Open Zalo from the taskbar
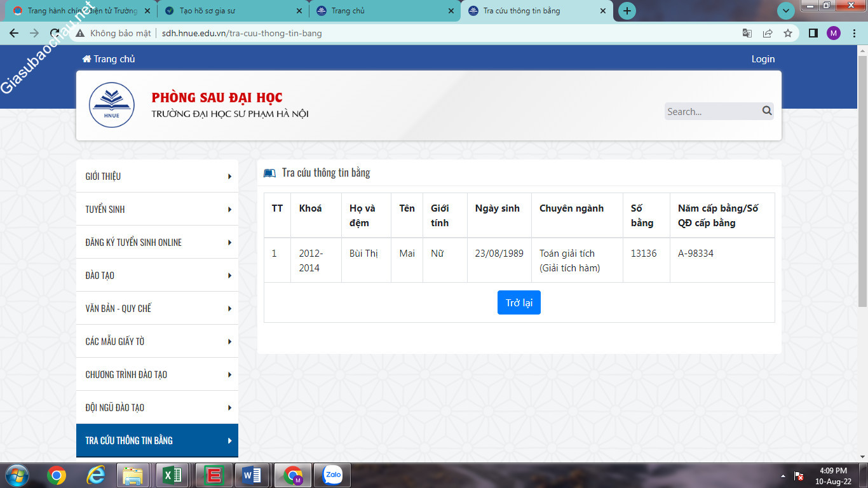This screenshot has height=488, width=868. pos(332,475)
